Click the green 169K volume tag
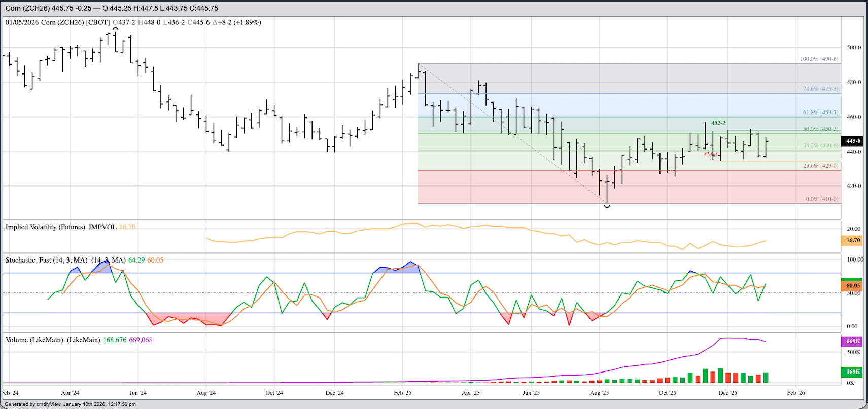 click(853, 372)
